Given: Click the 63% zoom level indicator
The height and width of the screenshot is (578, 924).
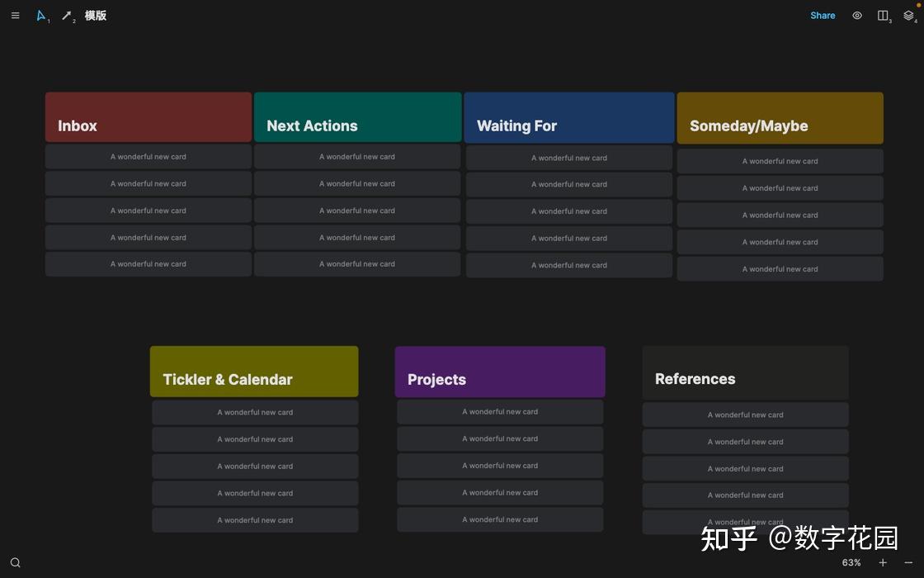Looking at the screenshot, I should point(851,562).
